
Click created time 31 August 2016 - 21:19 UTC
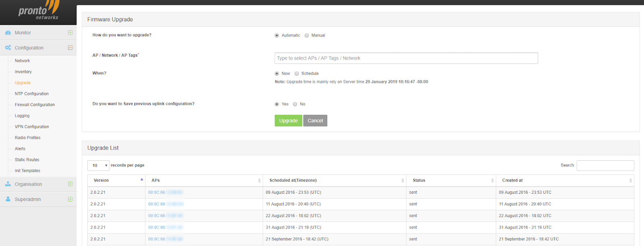525,228
